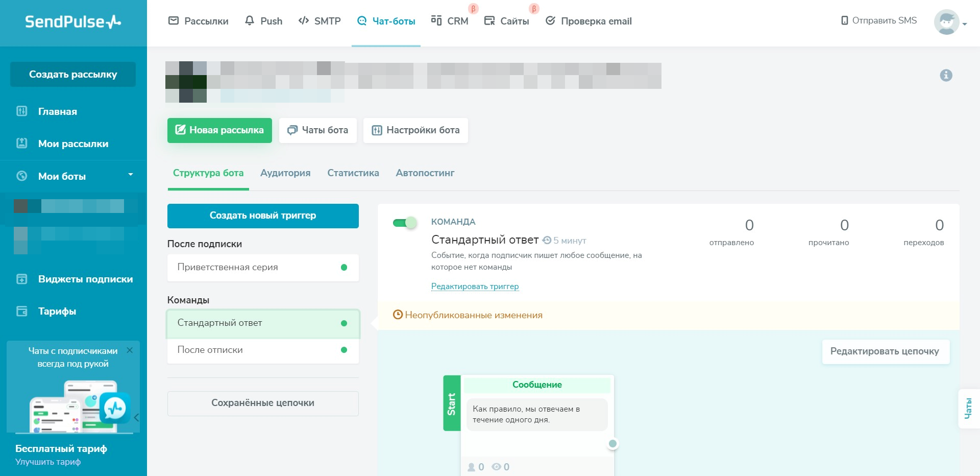This screenshot has width=980, height=476.
Task: Click the SendPulse logo
Action: [x=70, y=22]
